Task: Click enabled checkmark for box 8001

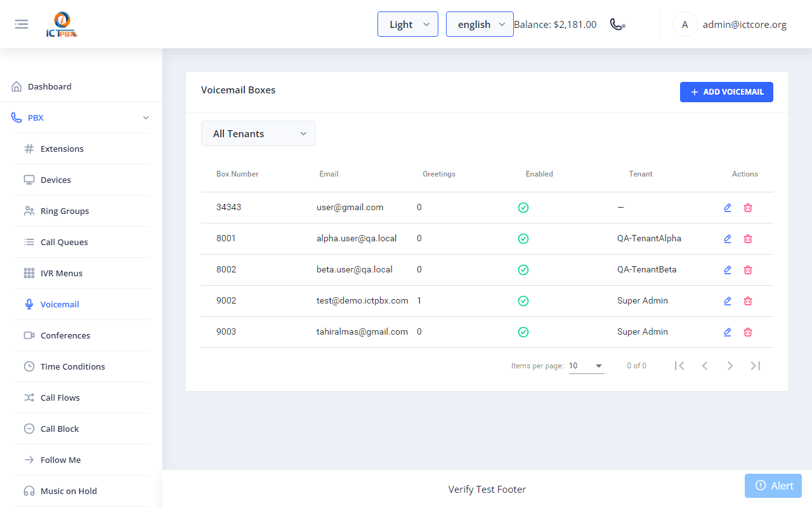Action: click(523, 239)
